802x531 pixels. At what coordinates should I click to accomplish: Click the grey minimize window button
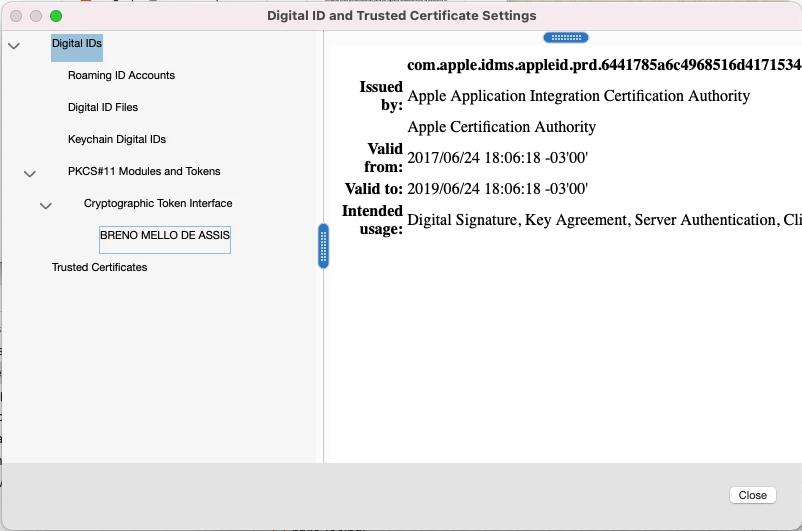[x=36, y=16]
